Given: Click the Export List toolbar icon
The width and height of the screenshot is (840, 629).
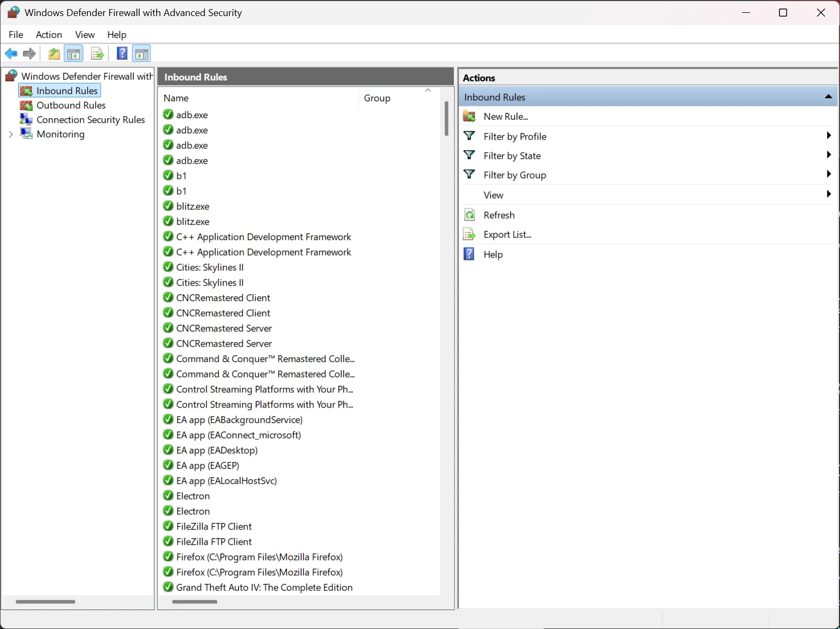Looking at the screenshot, I should point(97,53).
